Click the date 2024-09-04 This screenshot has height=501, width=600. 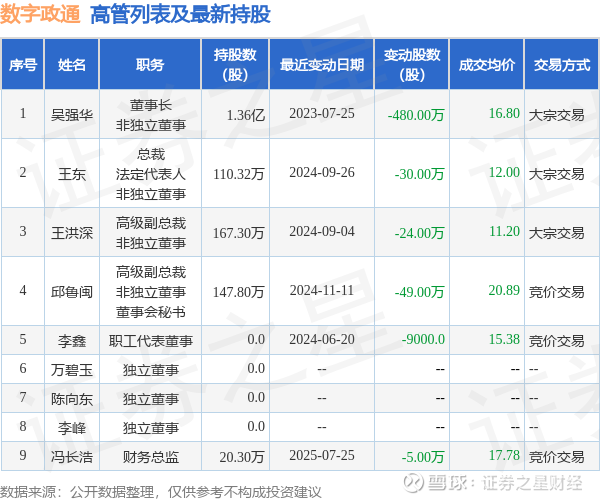(322, 231)
